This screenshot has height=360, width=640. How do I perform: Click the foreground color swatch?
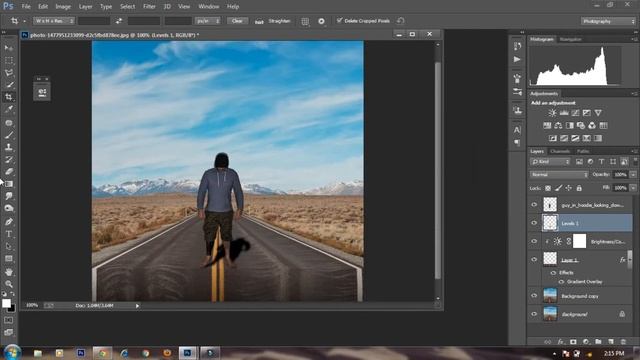6,303
